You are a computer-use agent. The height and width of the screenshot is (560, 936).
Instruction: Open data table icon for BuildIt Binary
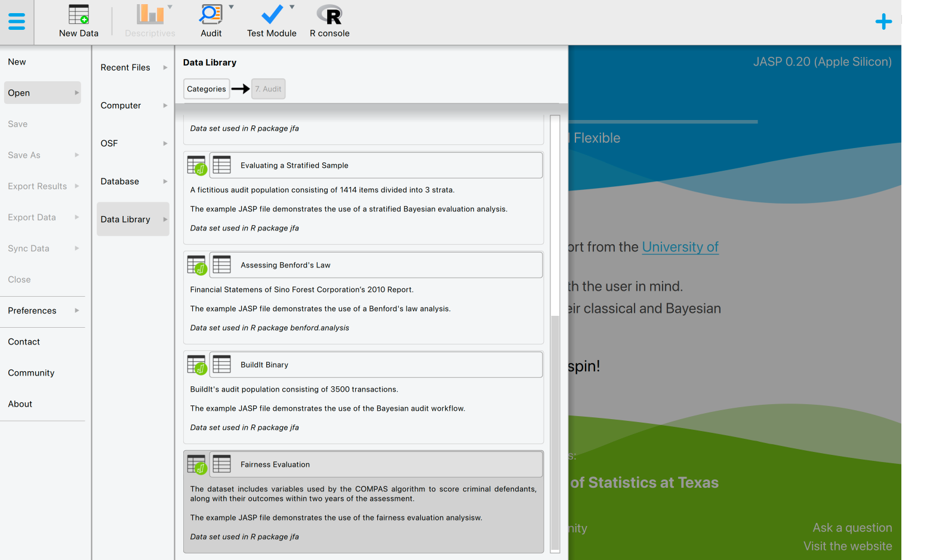pos(221,364)
